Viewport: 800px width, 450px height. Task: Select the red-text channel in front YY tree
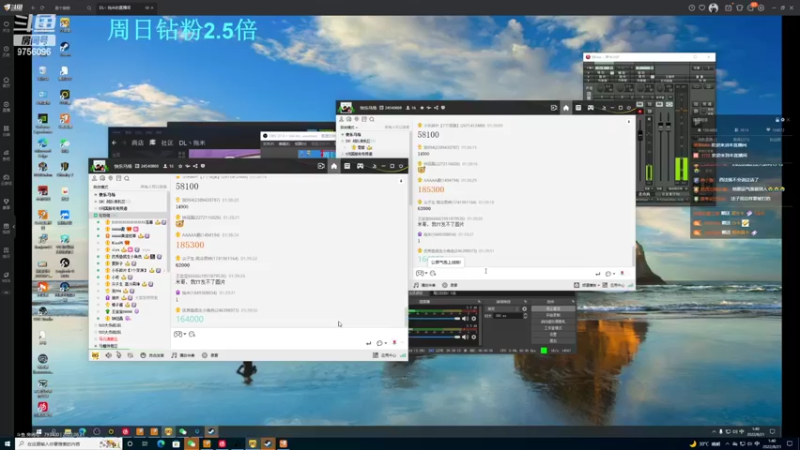[x=108, y=339]
